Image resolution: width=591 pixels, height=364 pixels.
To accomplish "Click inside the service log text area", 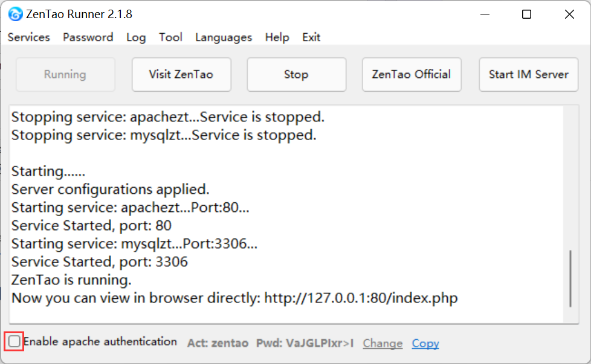I will click(x=286, y=214).
